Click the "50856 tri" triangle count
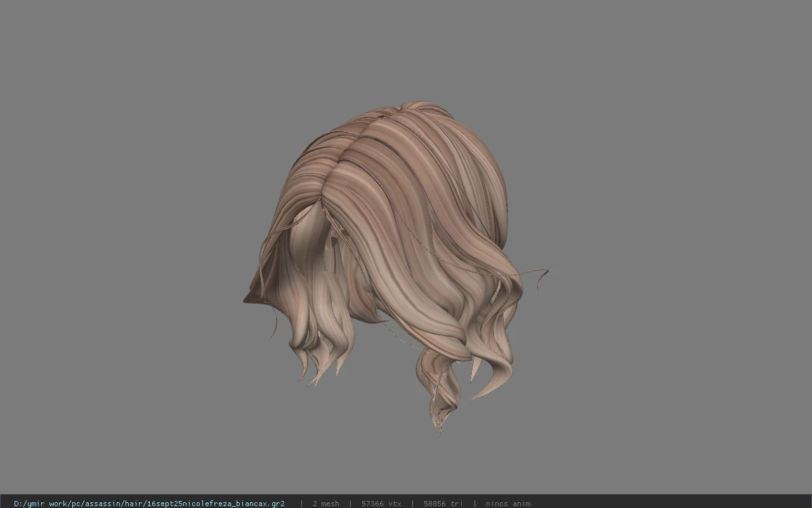The width and height of the screenshot is (812, 508). (443, 504)
